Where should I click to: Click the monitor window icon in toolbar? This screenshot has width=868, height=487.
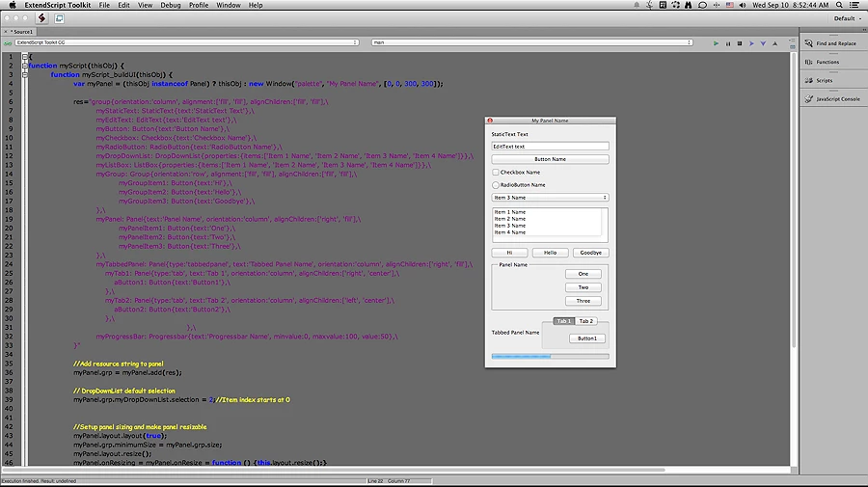[59, 18]
